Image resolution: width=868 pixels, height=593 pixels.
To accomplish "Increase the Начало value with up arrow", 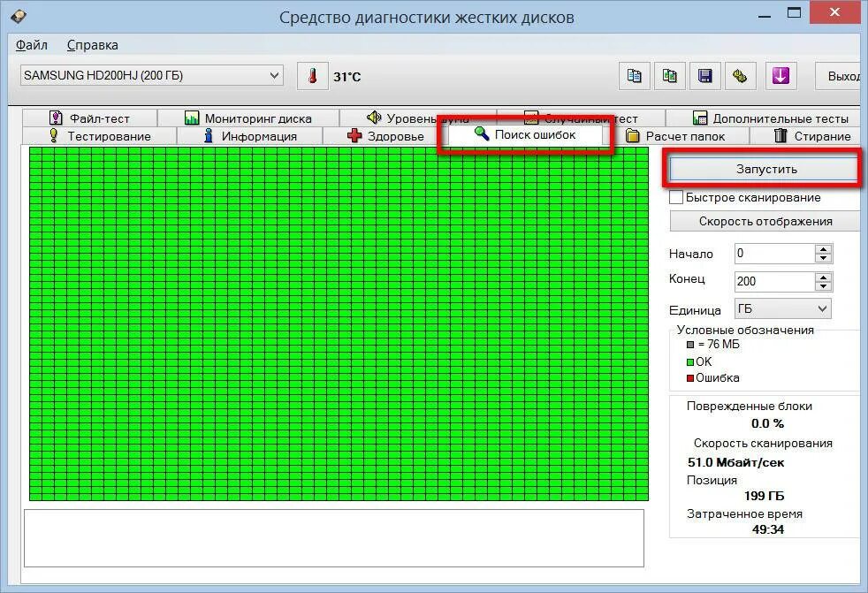I will coord(823,248).
